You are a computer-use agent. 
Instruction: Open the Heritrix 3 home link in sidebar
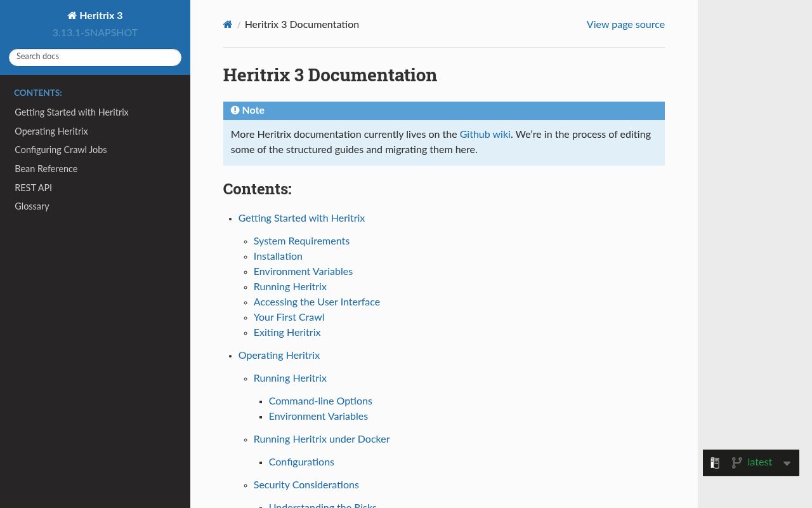tap(95, 16)
